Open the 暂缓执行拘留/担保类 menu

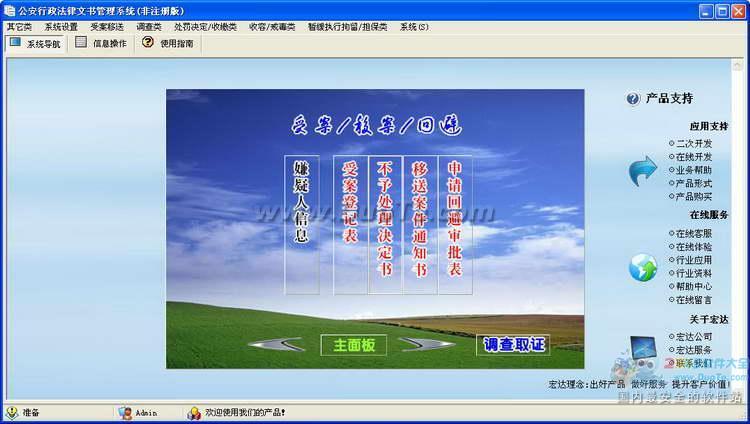pyautogui.click(x=347, y=27)
